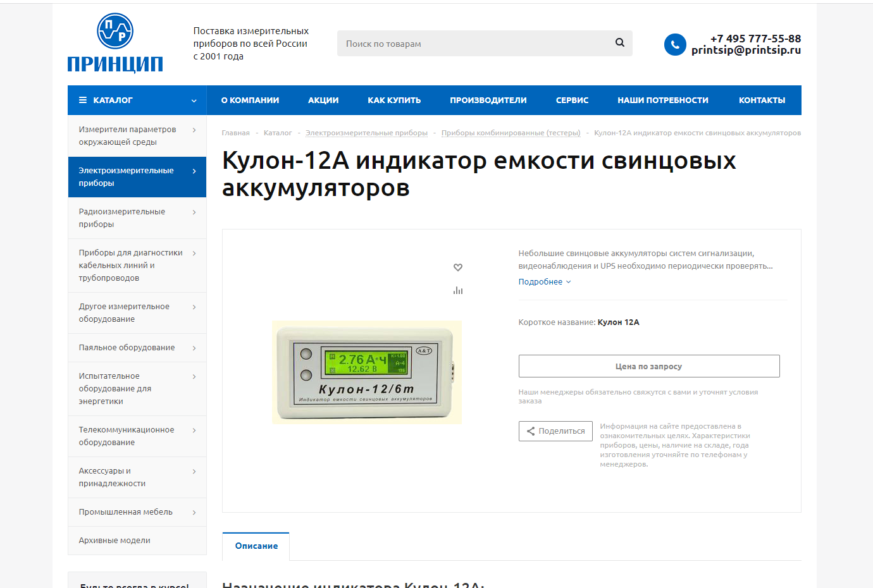
Task: Collapse the КАТАЛОГ dropdown chevron
Action: (x=194, y=100)
